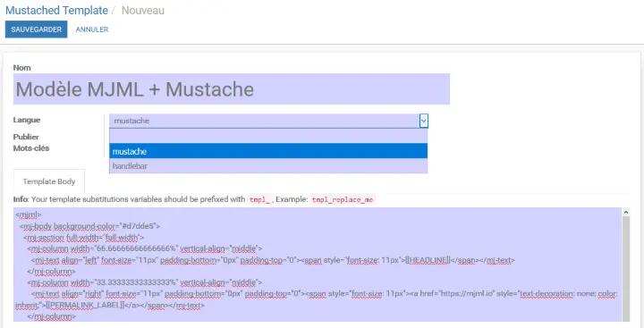Click the '[[PERMALINK_LABEL]]' placeholder in code
Screen dimensions: 644x328
[86, 306]
